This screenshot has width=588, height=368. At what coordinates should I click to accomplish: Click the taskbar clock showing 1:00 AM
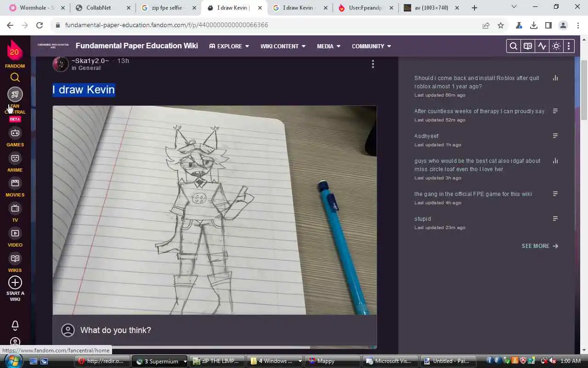click(x=571, y=361)
